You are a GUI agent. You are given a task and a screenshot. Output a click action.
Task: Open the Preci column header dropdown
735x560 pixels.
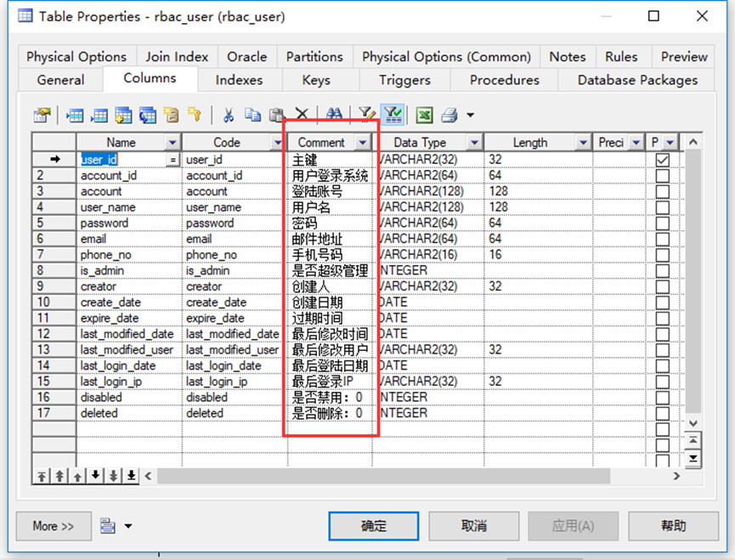tap(636, 142)
